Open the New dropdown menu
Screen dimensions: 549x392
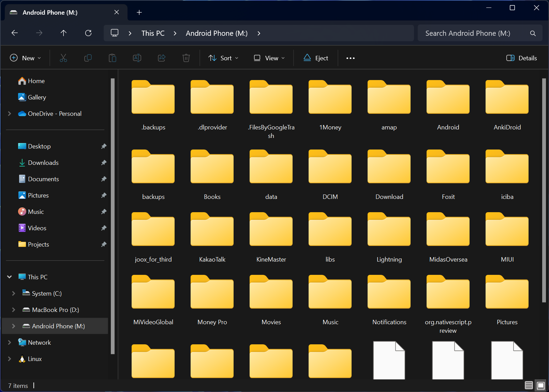click(26, 58)
